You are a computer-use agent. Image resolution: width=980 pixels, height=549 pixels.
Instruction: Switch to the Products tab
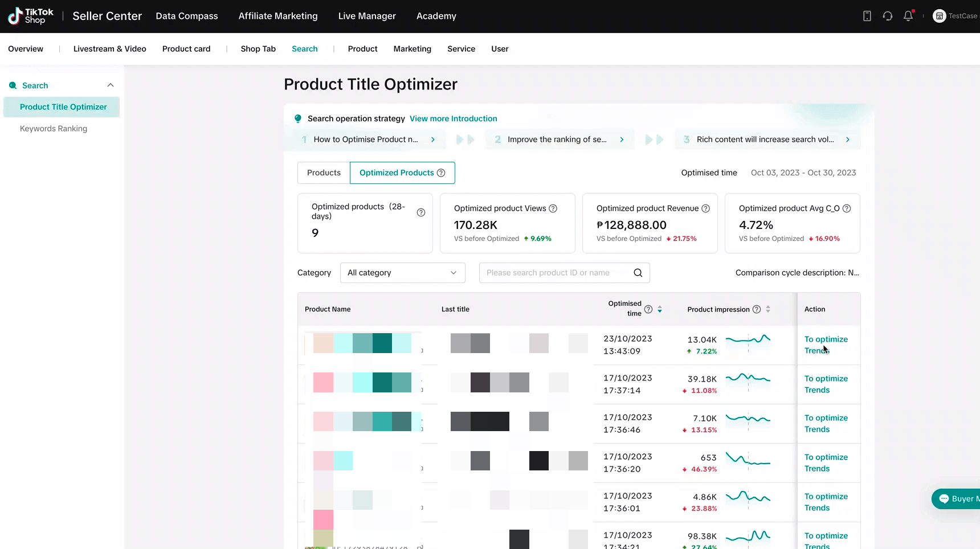coord(324,173)
